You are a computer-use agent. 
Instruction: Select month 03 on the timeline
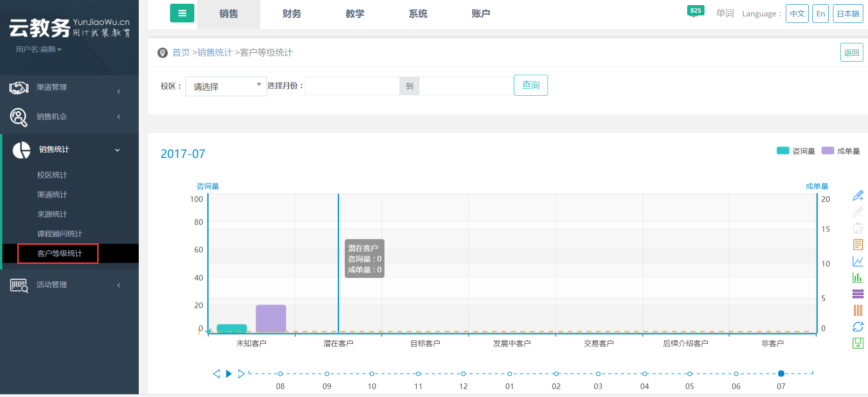click(x=598, y=374)
